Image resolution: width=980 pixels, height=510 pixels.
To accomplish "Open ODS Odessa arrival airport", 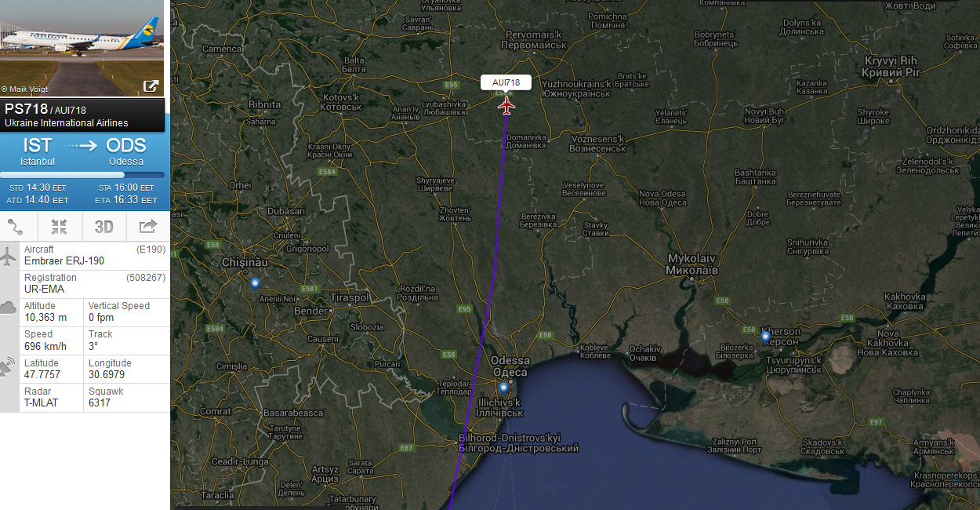I will point(126,151).
